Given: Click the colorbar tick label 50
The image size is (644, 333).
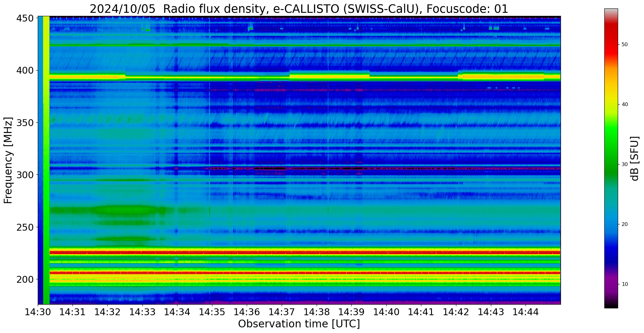Looking at the screenshot, I should point(625,45).
